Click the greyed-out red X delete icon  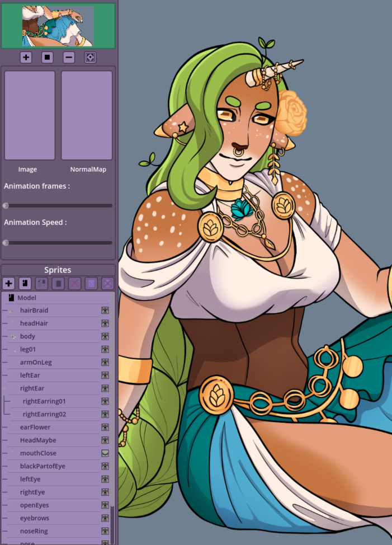74,284
